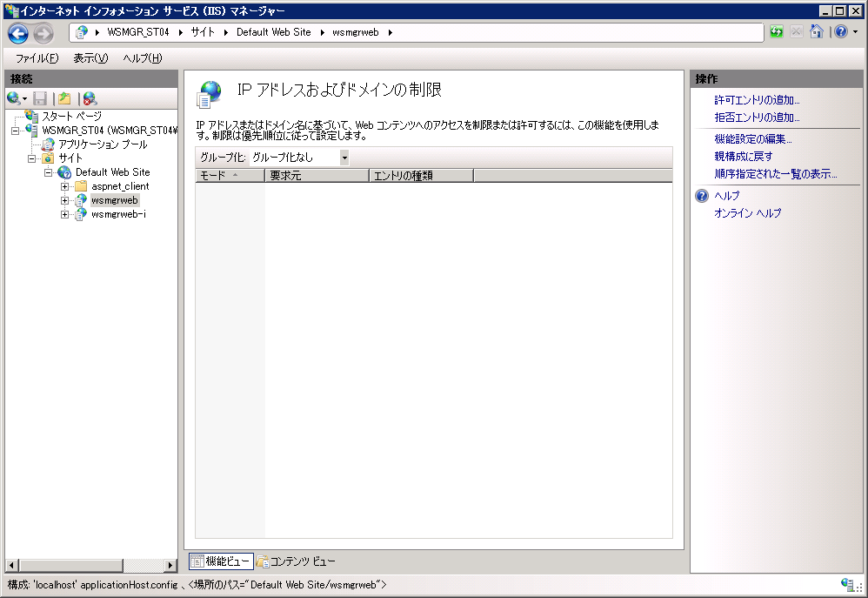Screen dimensions: 868x598
Task: Click the help question mark icon at top right
Action: tap(840, 32)
